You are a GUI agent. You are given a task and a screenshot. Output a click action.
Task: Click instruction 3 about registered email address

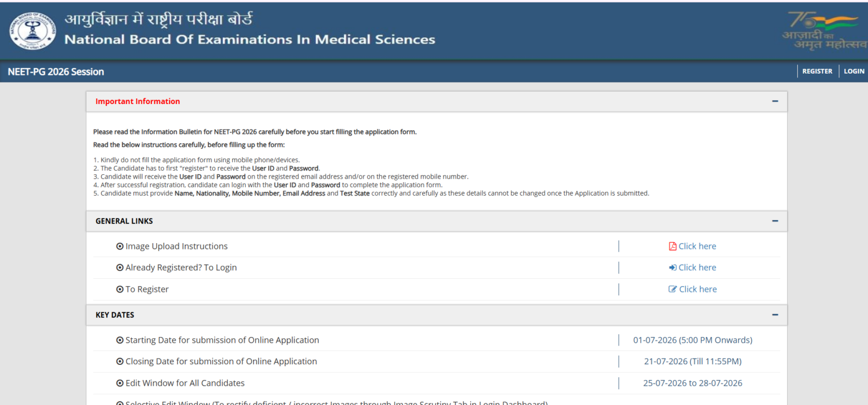281,176
